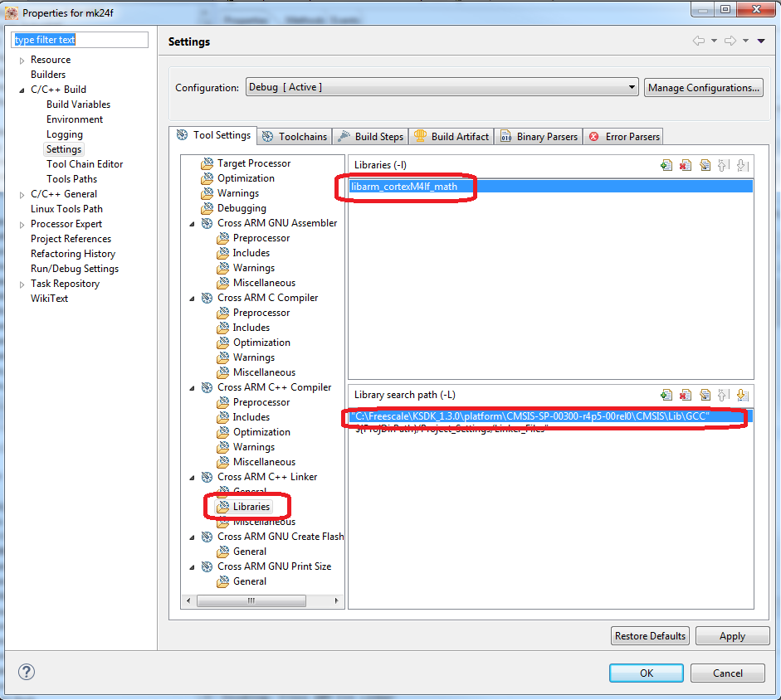This screenshot has width=781, height=700.
Task: Switch to the Build Steps tab
Action: [x=370, y=136]
